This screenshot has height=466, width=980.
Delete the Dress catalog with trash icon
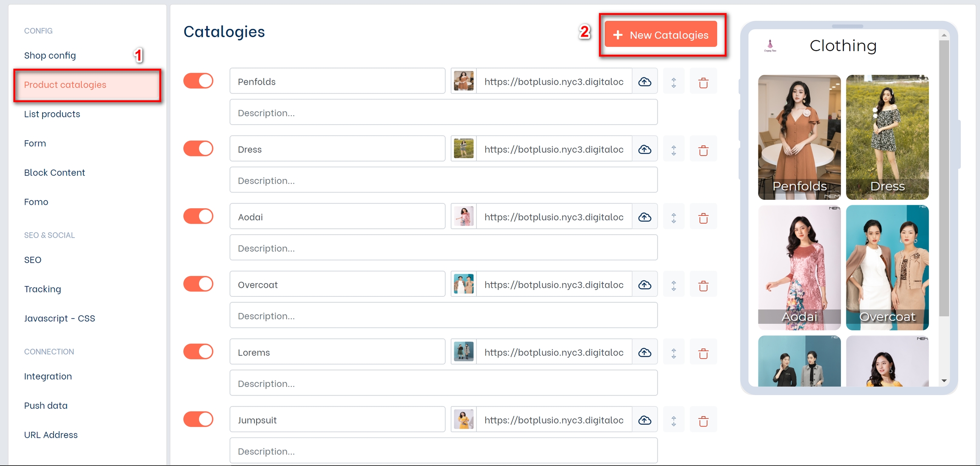click(703, 150)
